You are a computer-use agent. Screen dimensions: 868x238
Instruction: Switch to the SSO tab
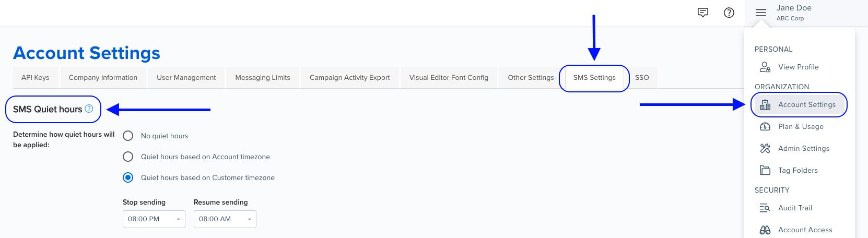642,77
